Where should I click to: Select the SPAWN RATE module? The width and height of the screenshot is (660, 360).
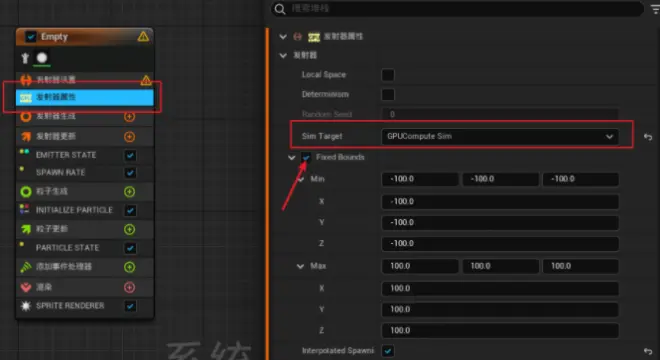85,173
